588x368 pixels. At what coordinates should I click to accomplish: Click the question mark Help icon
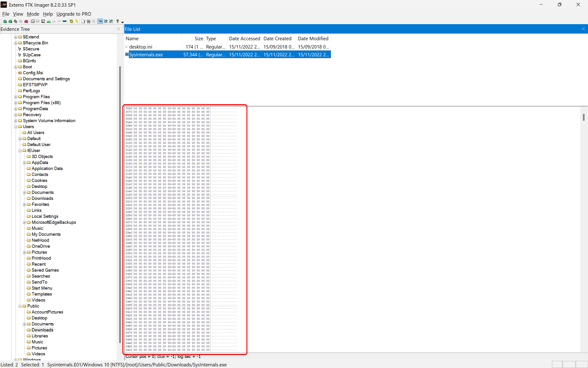pyautogui.click(x=117, y=21)
